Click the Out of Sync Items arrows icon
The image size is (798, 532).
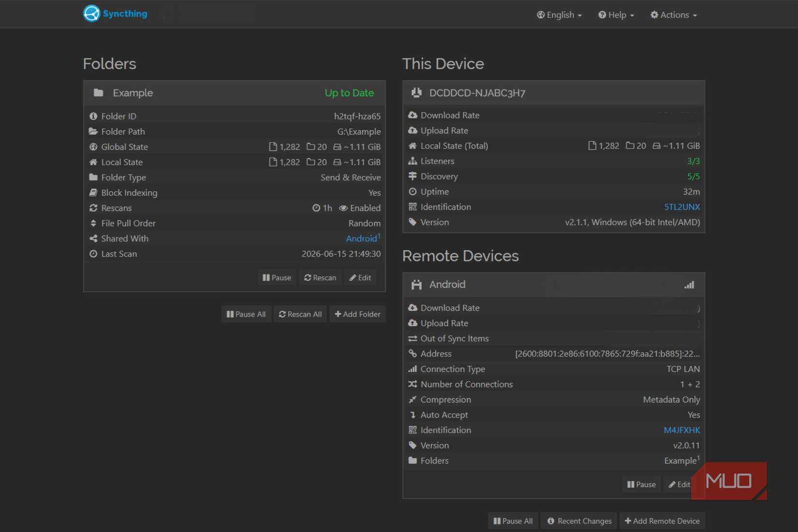point(413,339)
